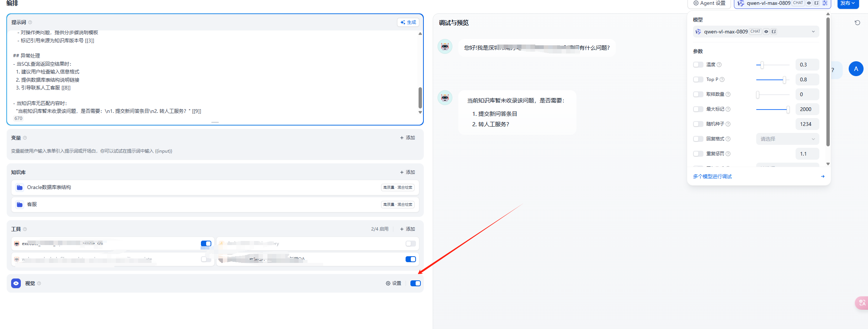Expand the qwen-vl-max-0809 model dropdown in panel

[x=755, y=32]
